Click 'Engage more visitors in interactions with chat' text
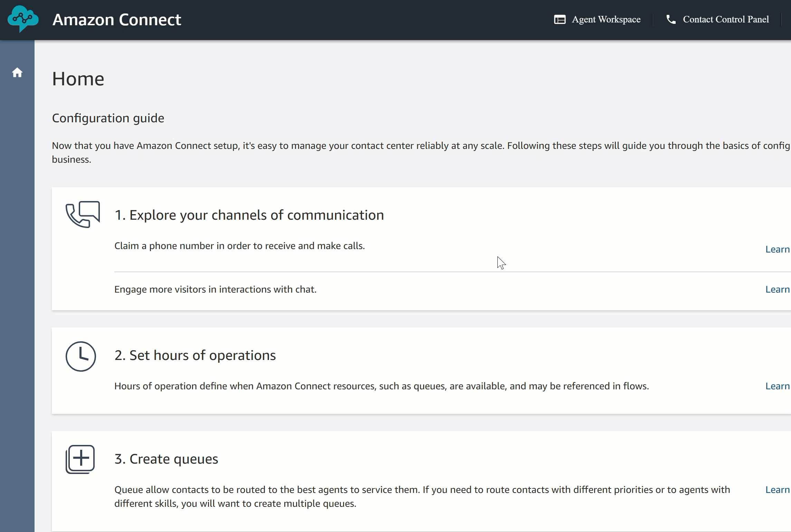Screen dimensions: 791x532 click(216, 289)
